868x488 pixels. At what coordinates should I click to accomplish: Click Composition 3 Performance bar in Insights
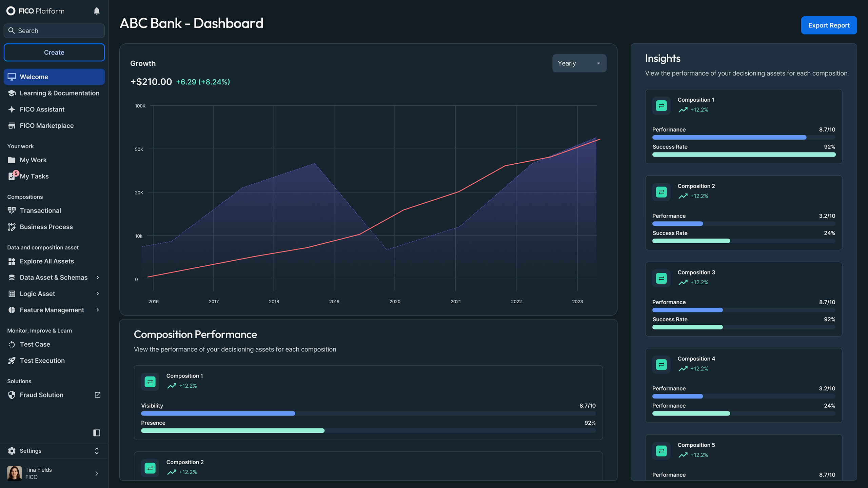[744, 310]
